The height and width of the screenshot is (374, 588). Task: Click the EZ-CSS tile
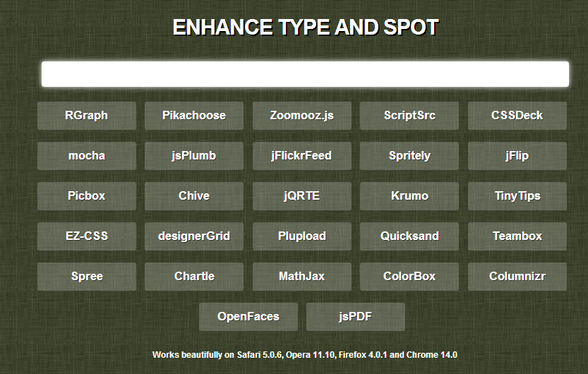[87, 236]
